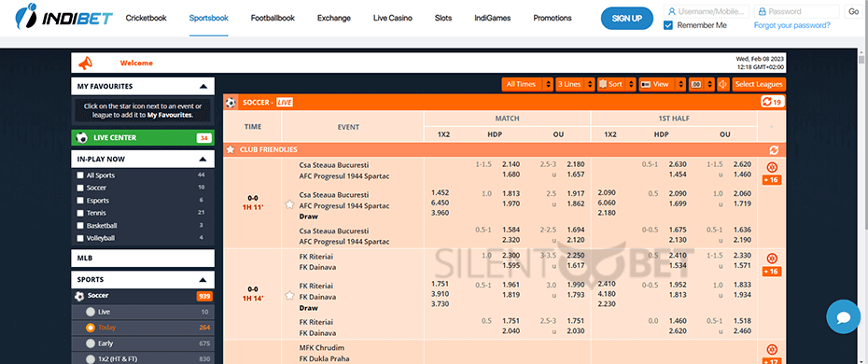The width and height of the screenshot is (868, 364).
Task: Refresh live events with the 19 counter
Action: (x=772, y=103)
